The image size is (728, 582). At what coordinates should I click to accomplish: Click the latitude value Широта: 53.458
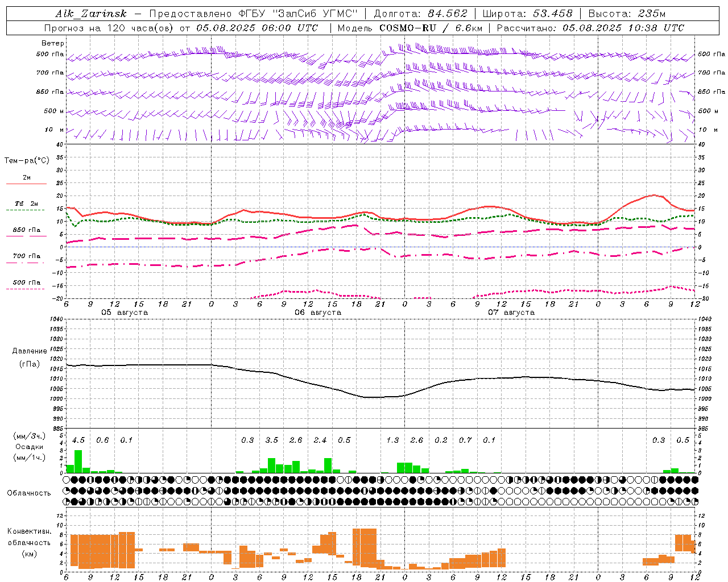coord(527,14)
